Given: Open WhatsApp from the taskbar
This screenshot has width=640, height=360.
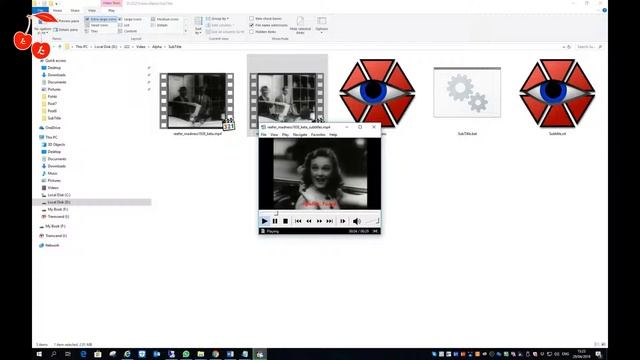Looking at the screenshot, I should point(186,354).
